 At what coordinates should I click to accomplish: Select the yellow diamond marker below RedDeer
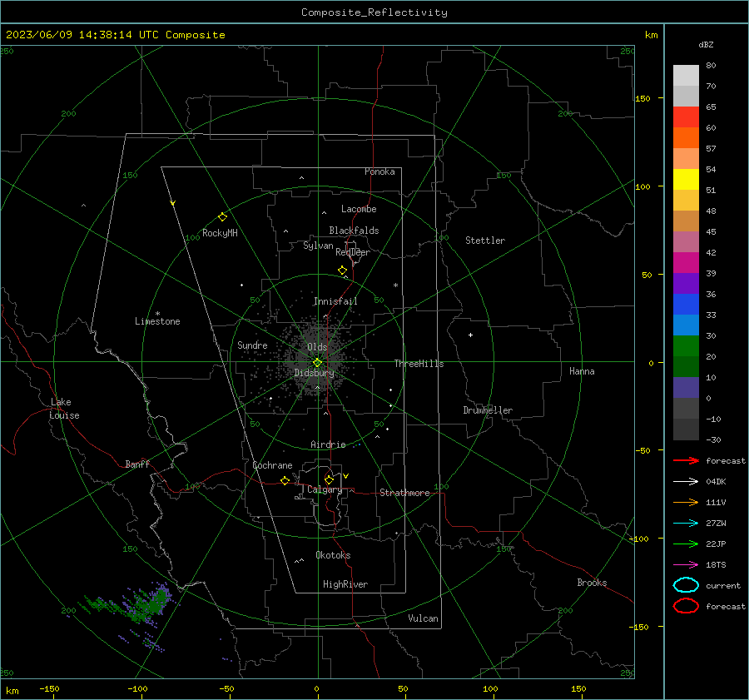point(343,271)
